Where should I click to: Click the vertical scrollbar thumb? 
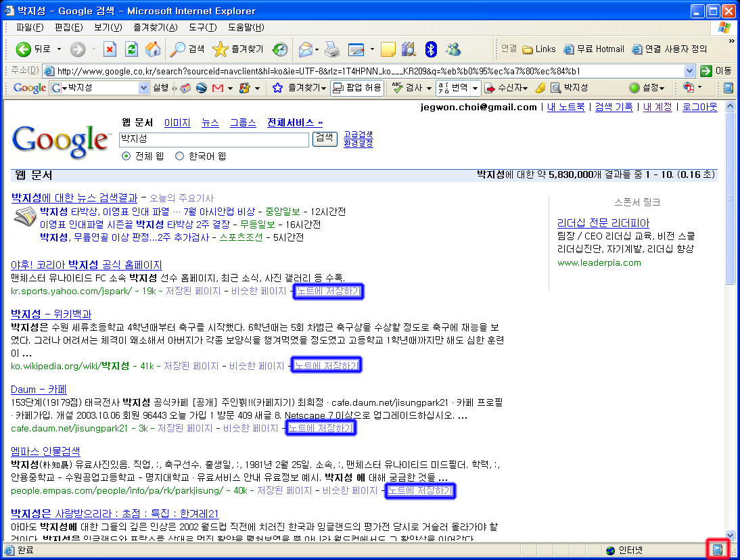(730, 198)
